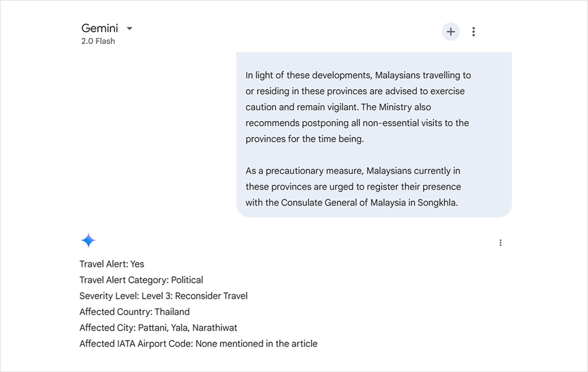Open the response three-dot more menu
Image resolution: width=588 pixels, height=372 pixels.
(500, 243)
